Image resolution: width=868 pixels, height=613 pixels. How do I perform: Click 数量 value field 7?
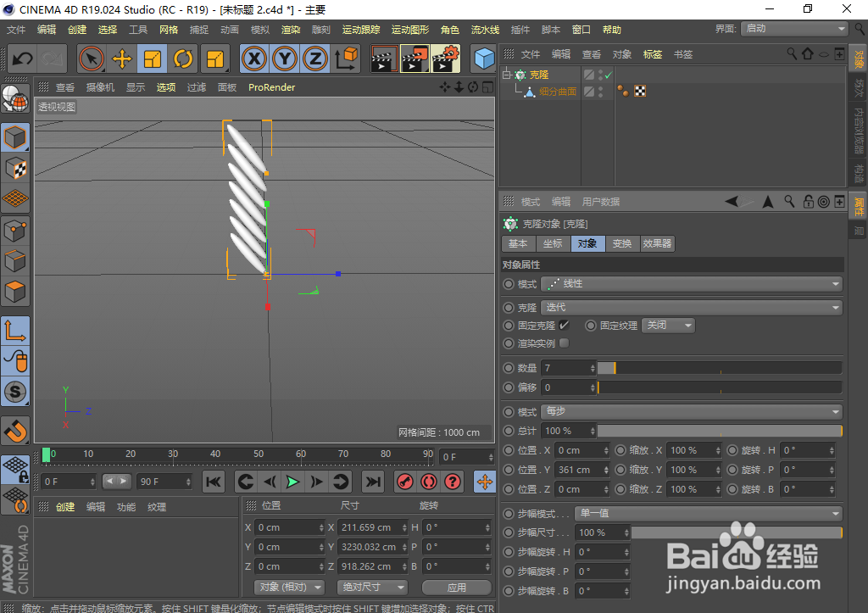569,368
